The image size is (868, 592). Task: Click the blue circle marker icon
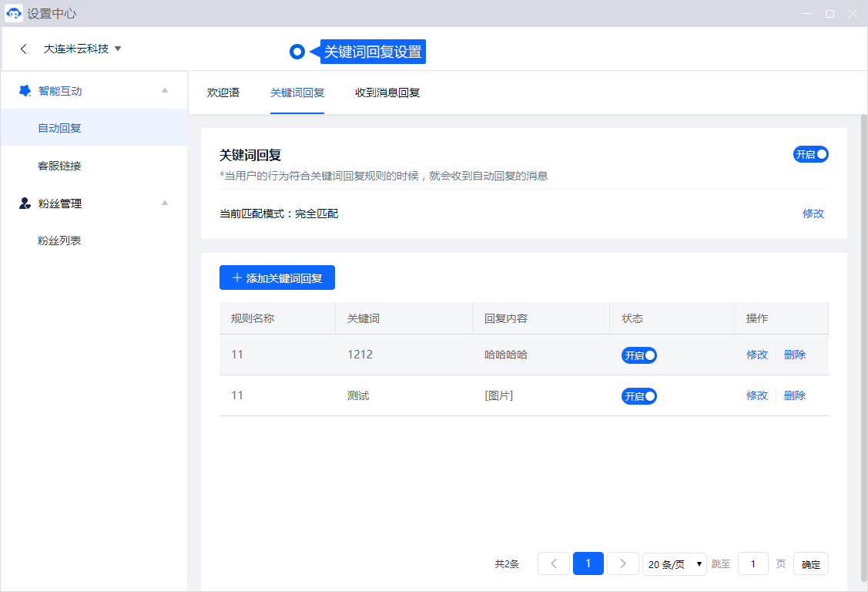point(298,52)
